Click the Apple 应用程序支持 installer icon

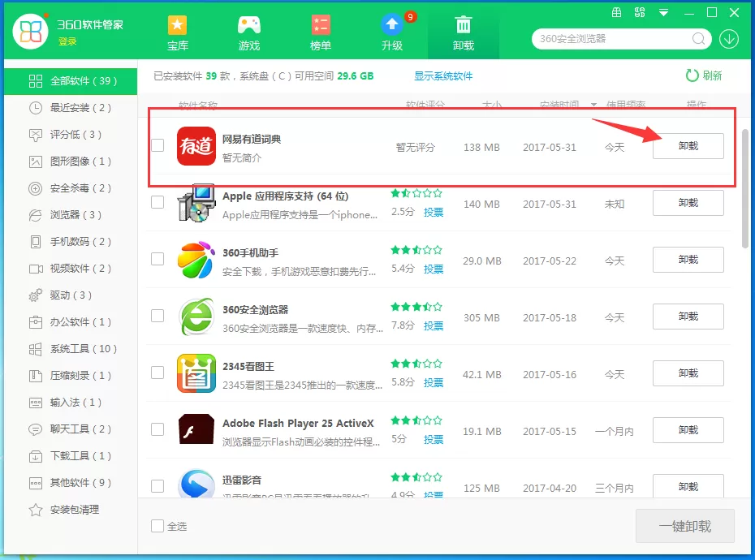coord(196,203)
